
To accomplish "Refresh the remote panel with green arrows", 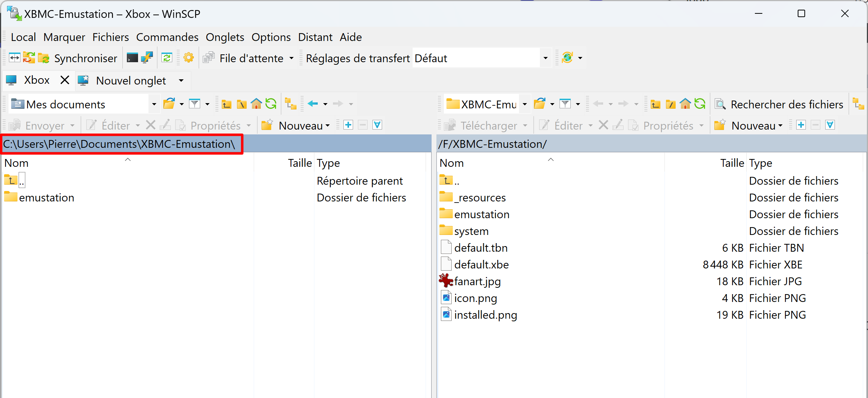I will 700,104.
